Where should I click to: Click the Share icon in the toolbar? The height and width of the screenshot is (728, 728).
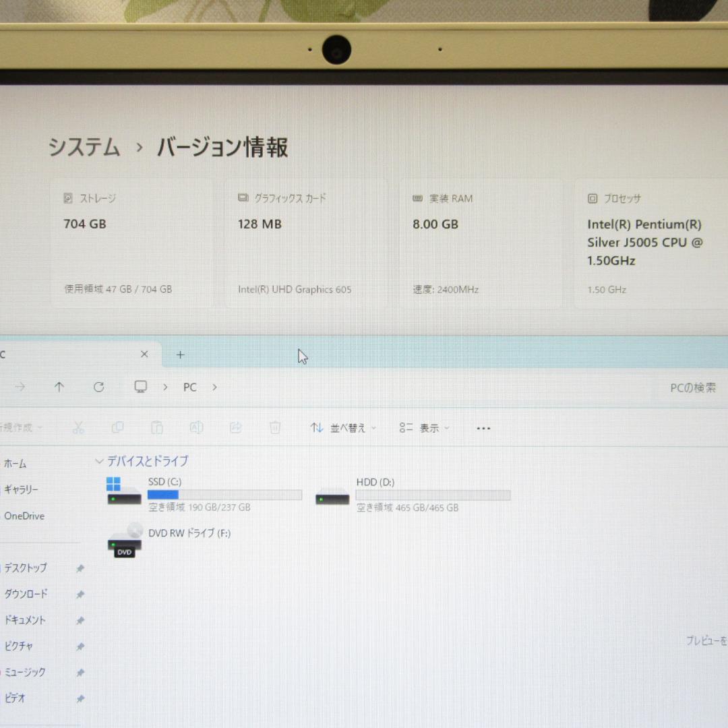coord(235,427)
